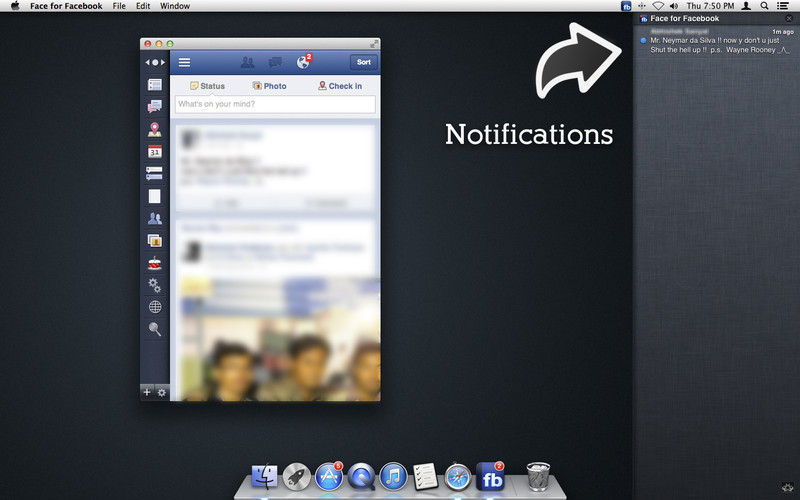Click the Wi-Fi icon in menu bar
The width and height of the screenshot is (800, 500).
click(x=658, y=6)
